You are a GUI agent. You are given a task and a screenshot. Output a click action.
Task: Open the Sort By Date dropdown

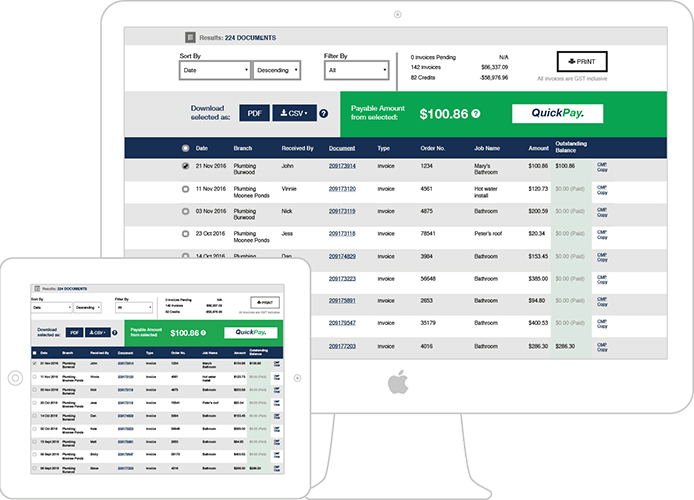pyautogui.click(x=214, y=71)
